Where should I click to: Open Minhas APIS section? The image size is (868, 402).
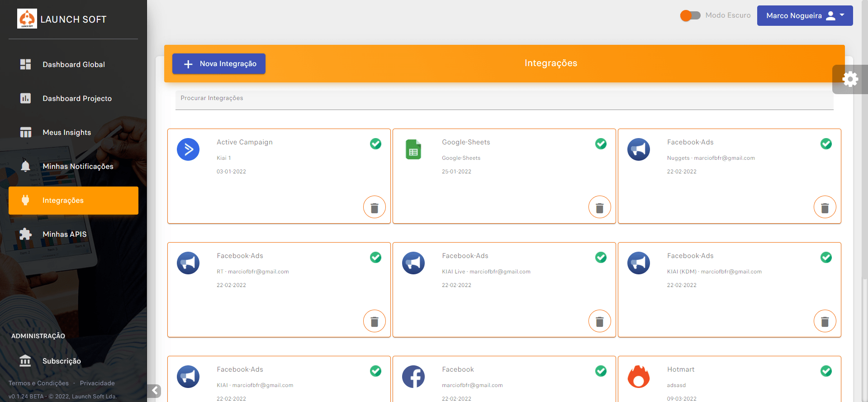pyautogui.click(x=73, y=234)
